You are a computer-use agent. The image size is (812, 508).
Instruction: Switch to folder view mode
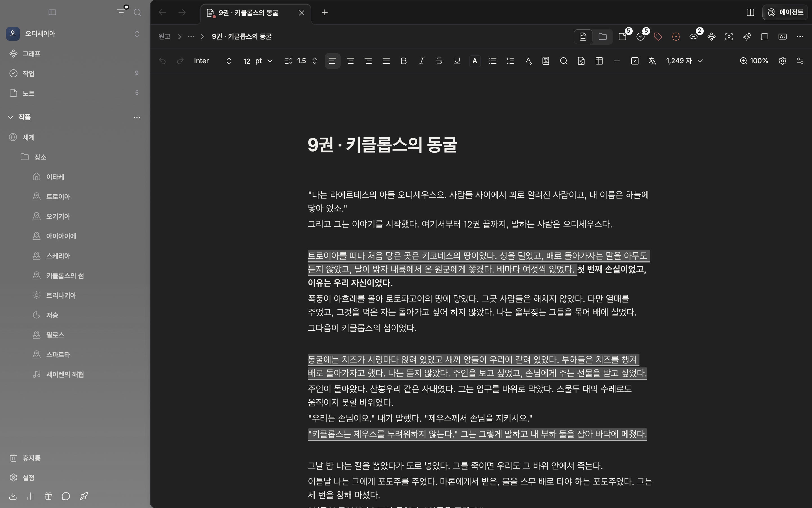coord(603,36)
